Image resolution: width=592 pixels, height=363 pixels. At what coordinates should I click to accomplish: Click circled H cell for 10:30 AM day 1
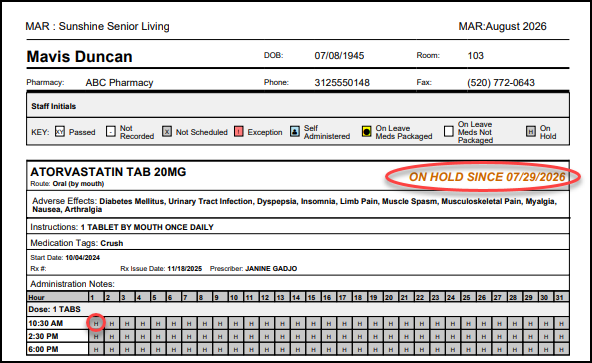[x=96, y=323]
